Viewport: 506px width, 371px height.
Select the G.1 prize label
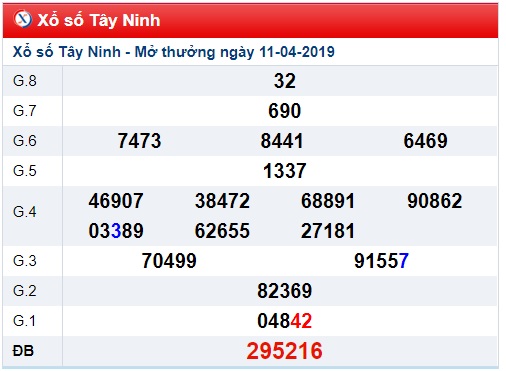pos(24,321)
